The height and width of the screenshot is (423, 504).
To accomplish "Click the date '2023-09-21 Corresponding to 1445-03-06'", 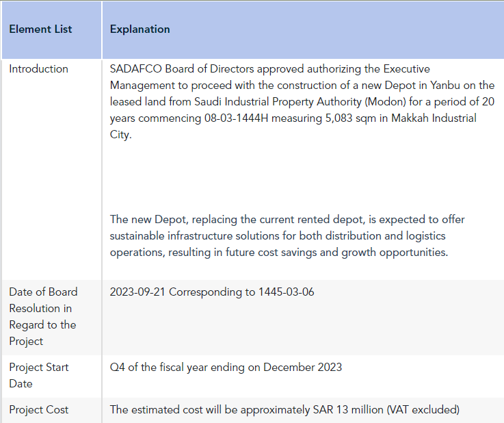I will (212, 292).
